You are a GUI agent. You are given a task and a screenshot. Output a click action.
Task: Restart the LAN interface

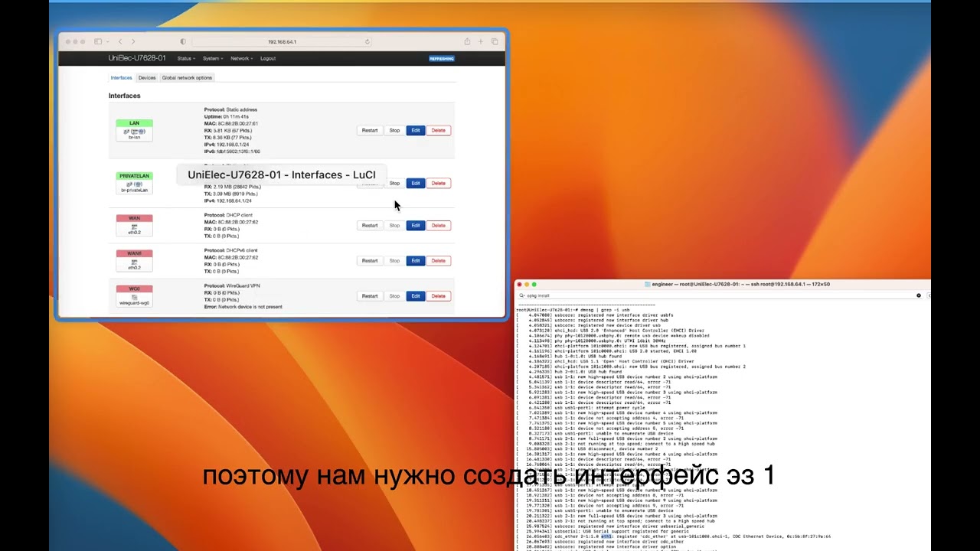click(x=370, y=130)
